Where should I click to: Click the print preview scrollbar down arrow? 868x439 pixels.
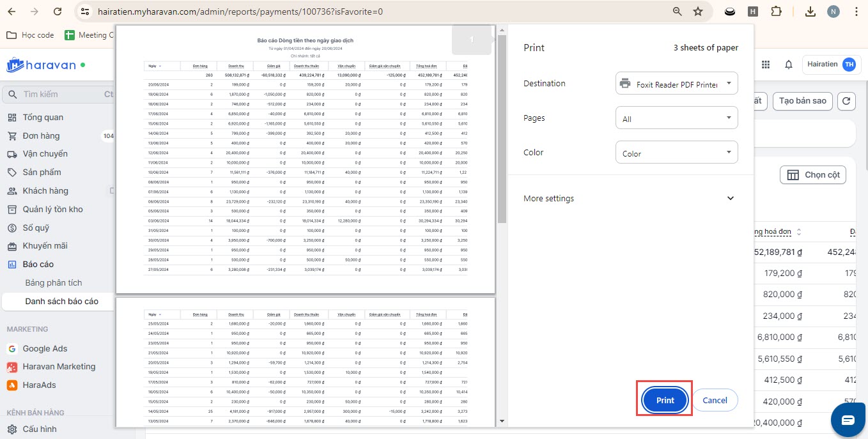click(x=502, y=421)
